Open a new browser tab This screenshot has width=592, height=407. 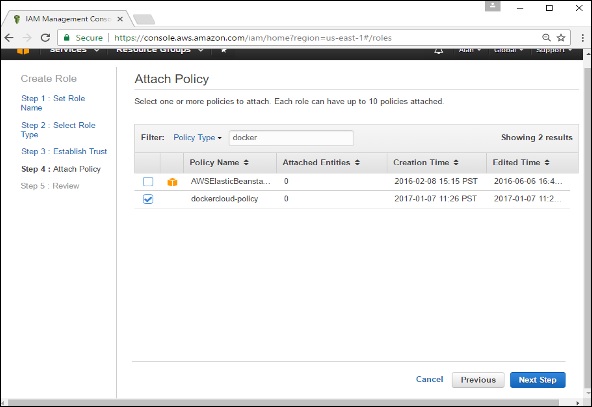click(x=144, y=19)
